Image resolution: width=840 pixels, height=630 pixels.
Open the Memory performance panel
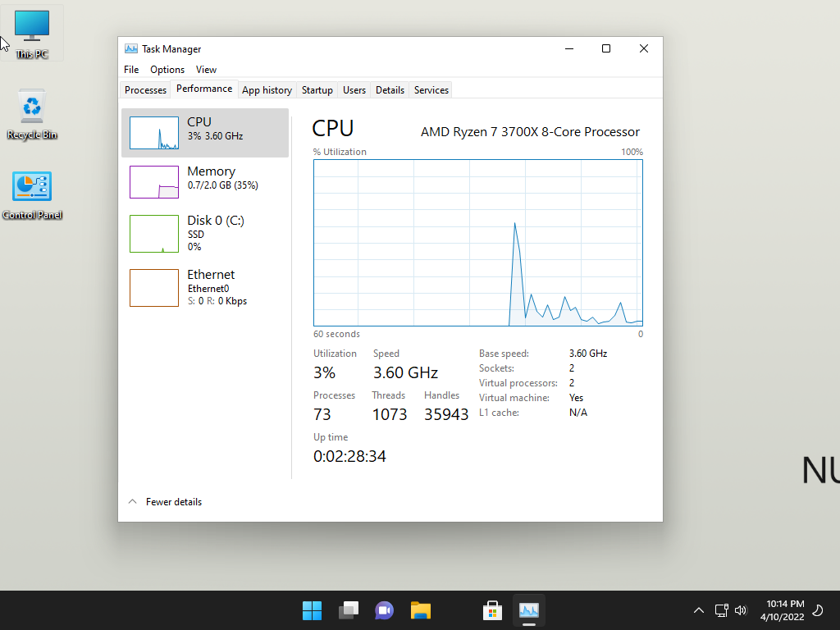pos(205,181)
